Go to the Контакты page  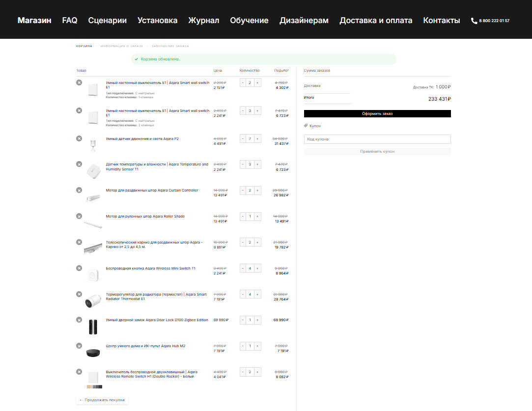coord(442,20)
